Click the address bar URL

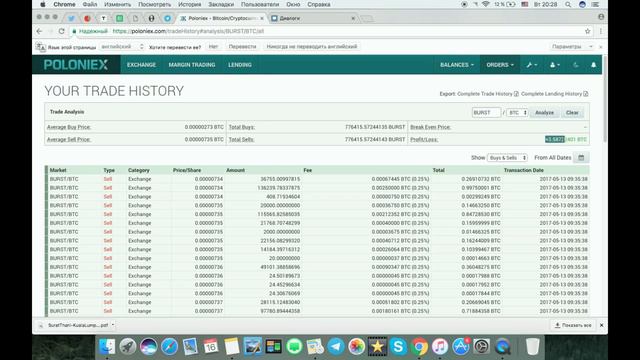click(188, 31)
